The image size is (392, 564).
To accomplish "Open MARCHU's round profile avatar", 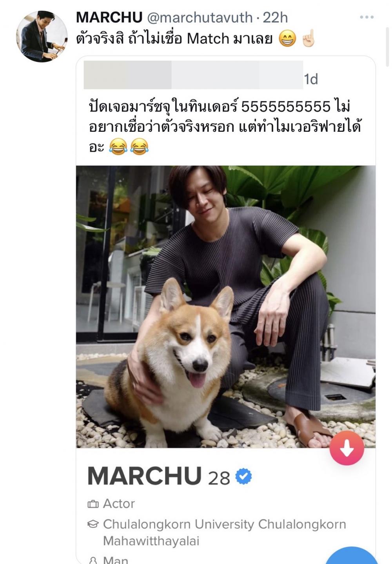I will click(42, 36).
